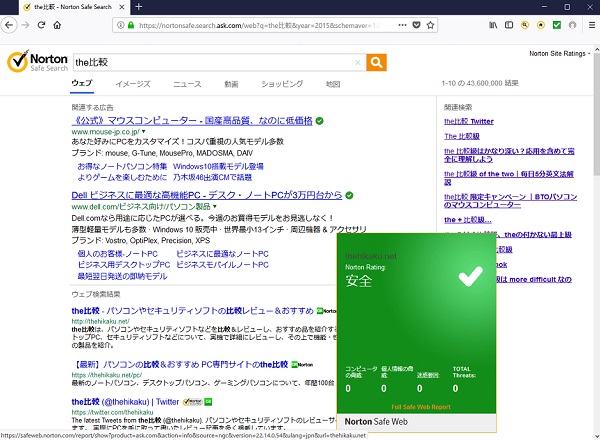
Task: Click the http://thehikaku.net/ green URL
Action: (100, 321)
